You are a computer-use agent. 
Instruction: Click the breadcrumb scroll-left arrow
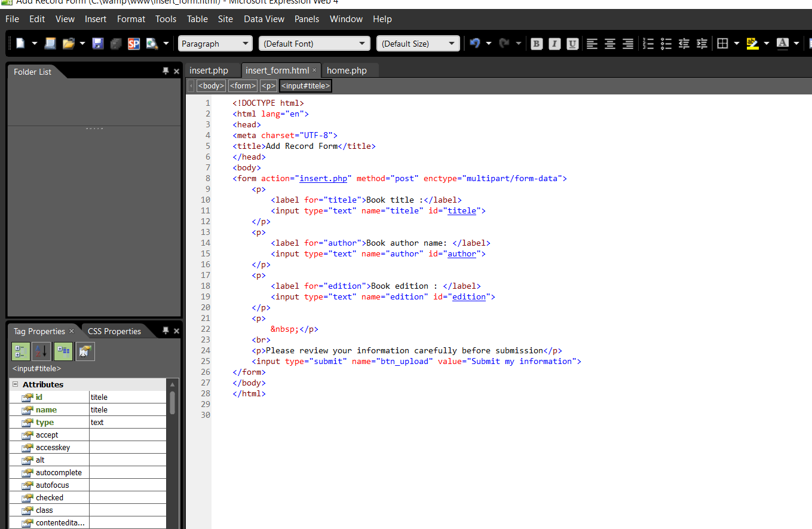point(191,86)
